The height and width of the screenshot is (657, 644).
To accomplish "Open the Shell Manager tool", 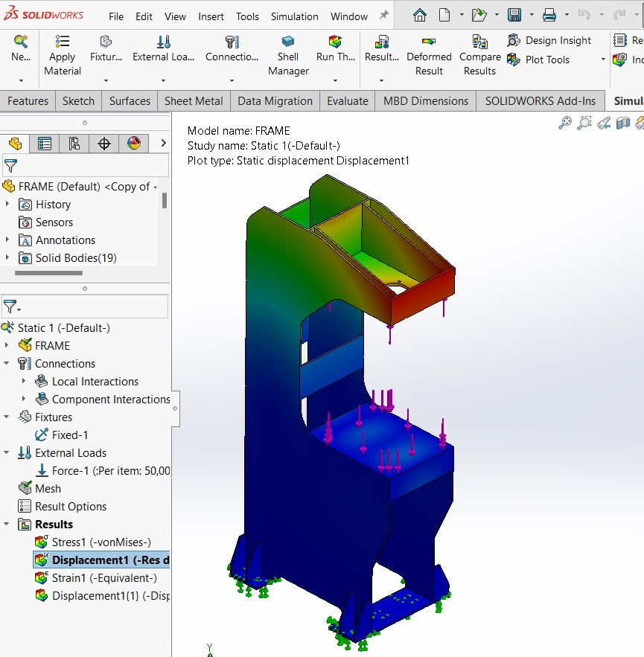I will (288, 43).
